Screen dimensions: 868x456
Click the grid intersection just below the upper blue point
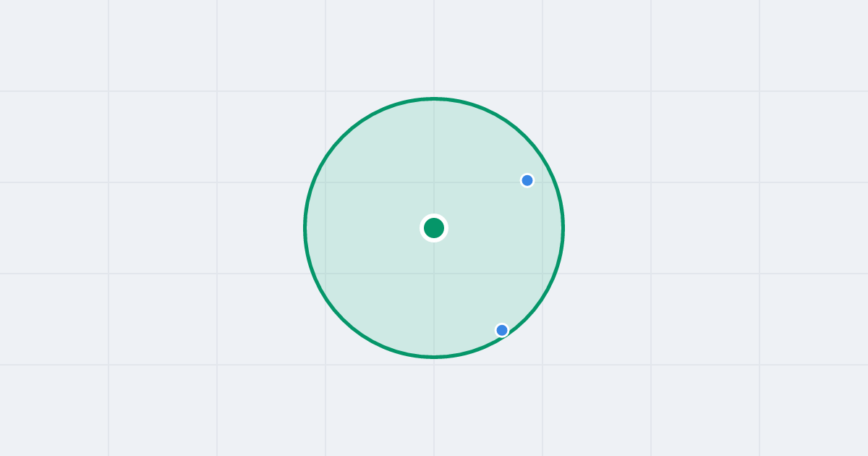tap(542, 182)
